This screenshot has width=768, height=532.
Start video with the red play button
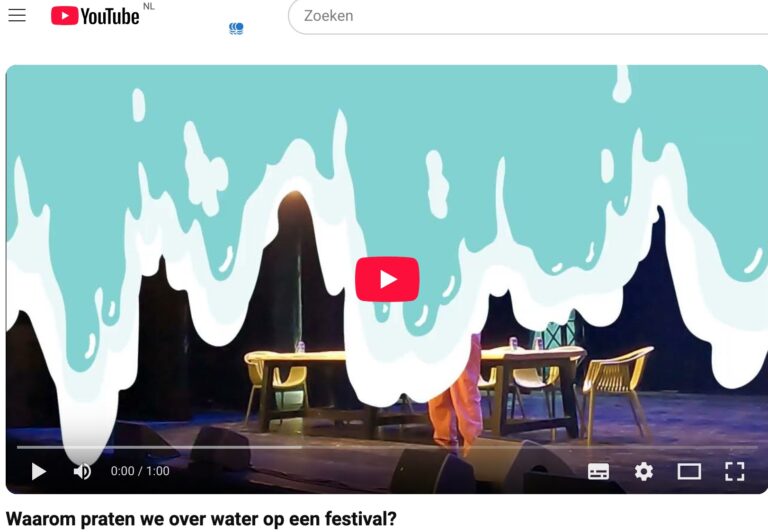[x=387, y=279]
